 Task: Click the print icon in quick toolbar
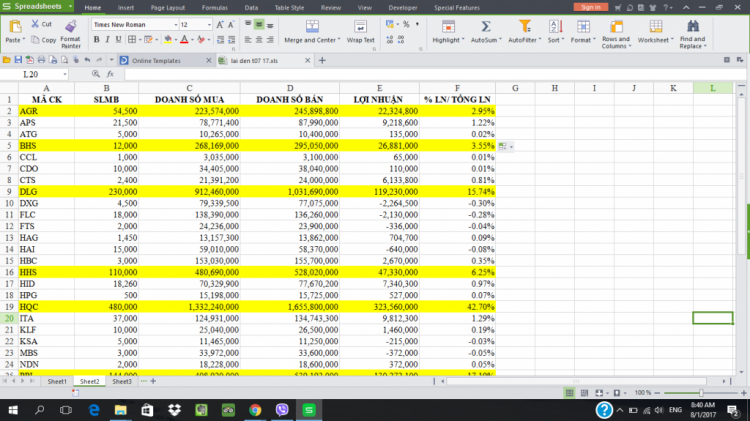point(41,60)
